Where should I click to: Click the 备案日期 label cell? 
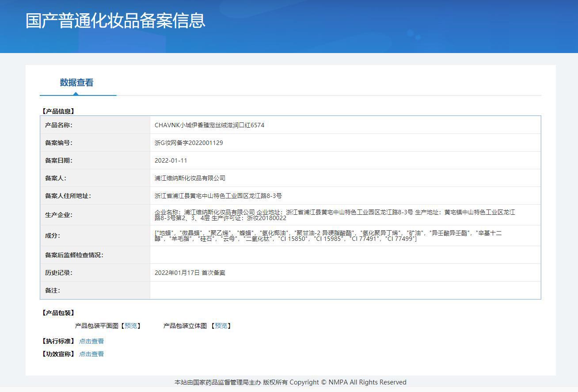tap(95, 160)
